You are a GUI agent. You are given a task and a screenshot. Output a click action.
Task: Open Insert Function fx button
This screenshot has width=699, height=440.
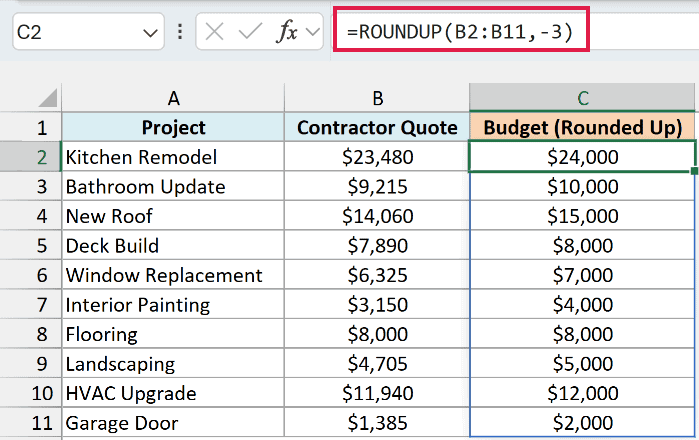(288, 32)
